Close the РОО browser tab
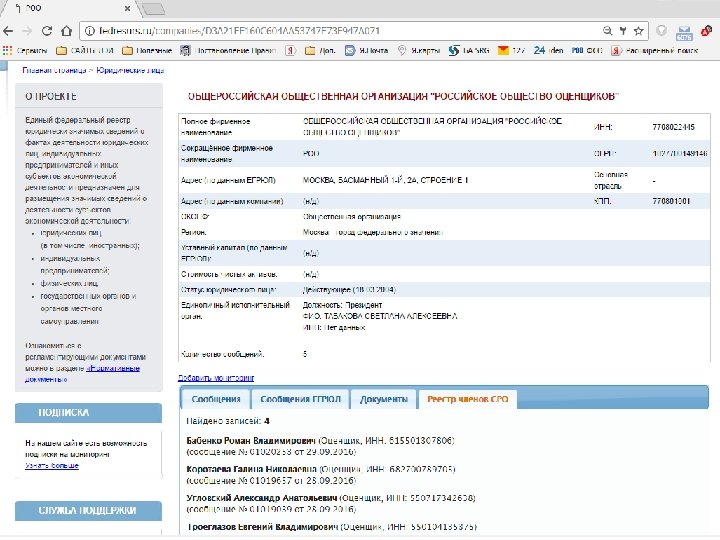Viewport: 720px width, 540px height. point(127,8)
